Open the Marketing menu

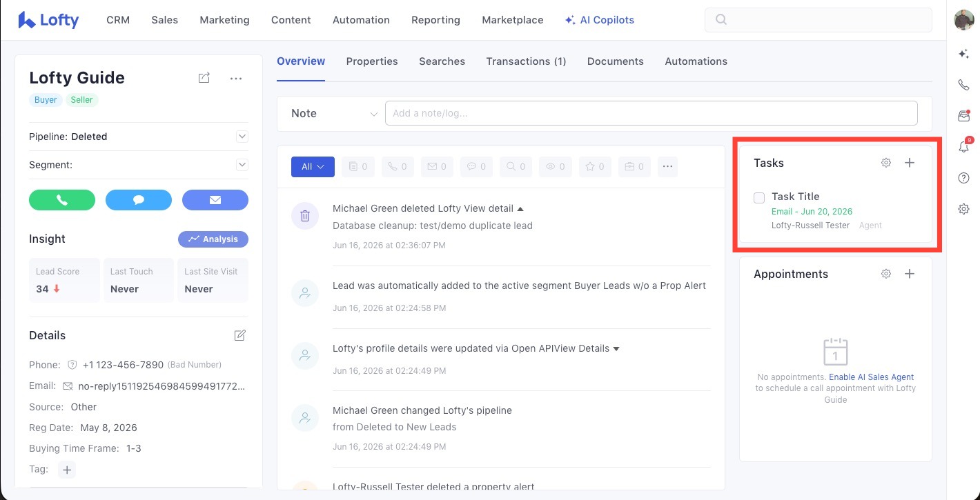[x=224, y=20]
